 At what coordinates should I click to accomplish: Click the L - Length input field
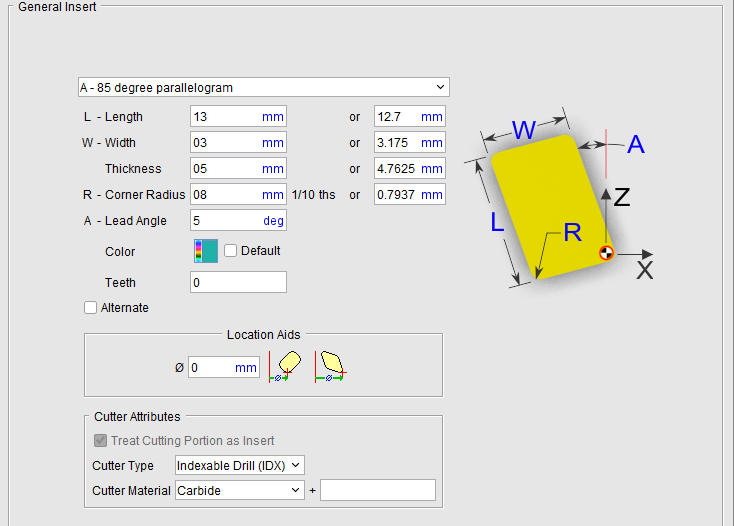click(x=238, y=117)
